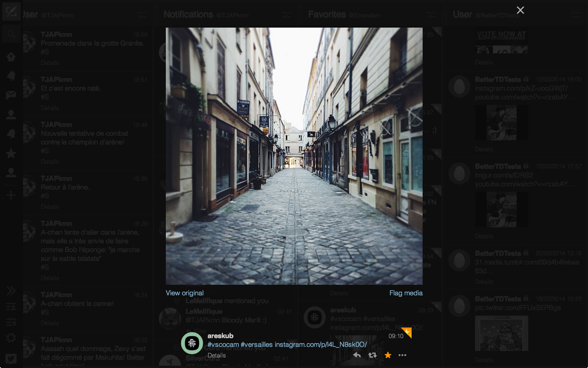Click BetterTDTests name on the 20/02/2014 tweet

(x=498, y=253)
